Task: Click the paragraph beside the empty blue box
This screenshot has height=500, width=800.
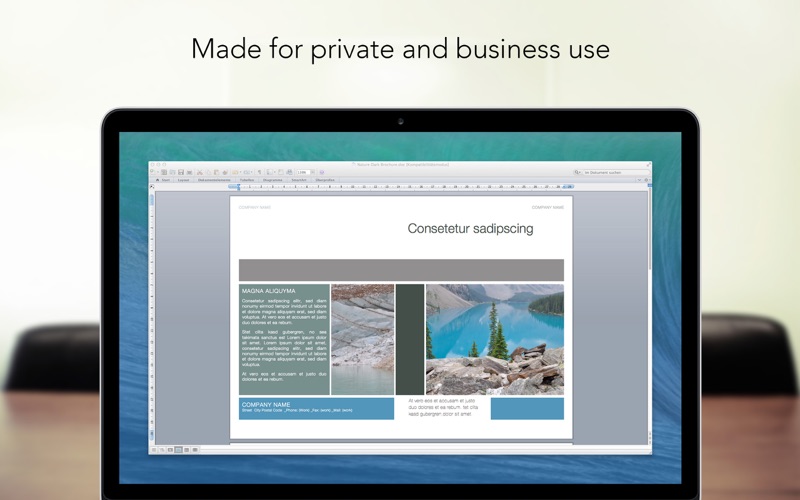Action: (x=443, y=408)
